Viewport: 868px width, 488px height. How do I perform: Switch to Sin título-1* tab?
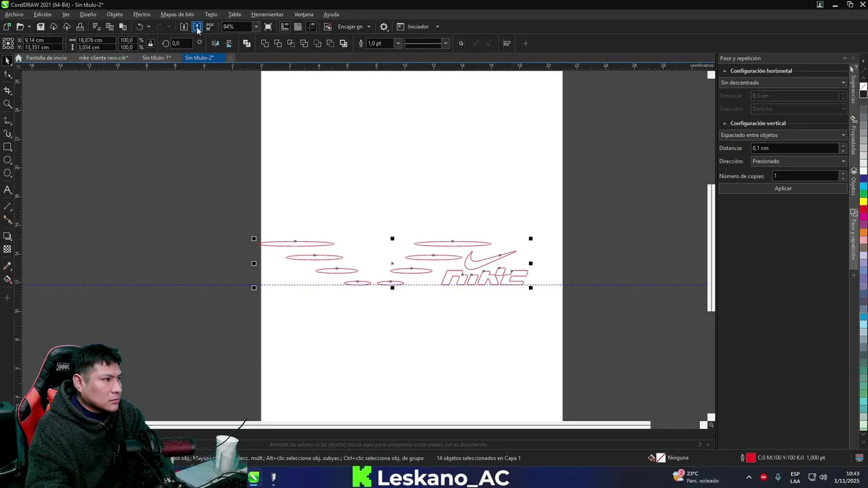pos(156,58)
